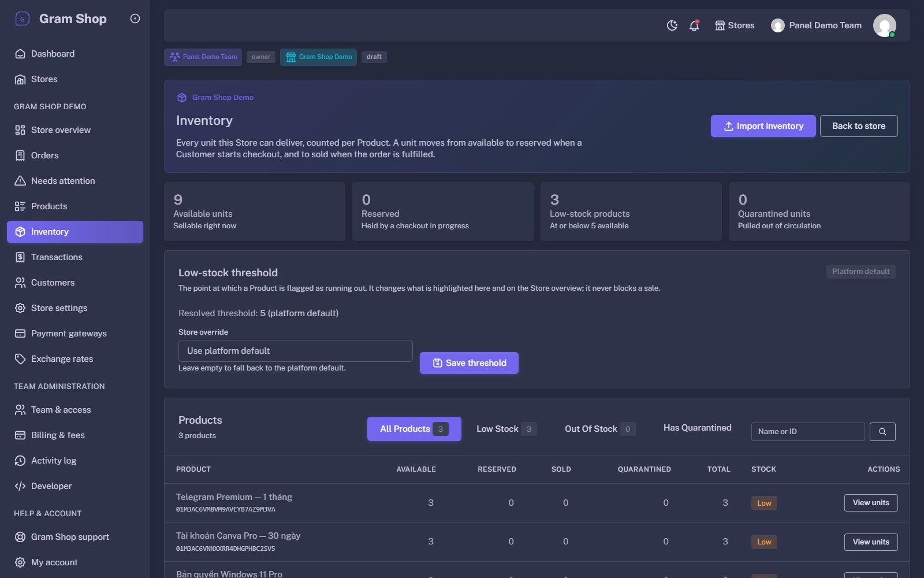Go to Products in sidebar
This screenshot has height=578, width=924.
coord(75,206)
